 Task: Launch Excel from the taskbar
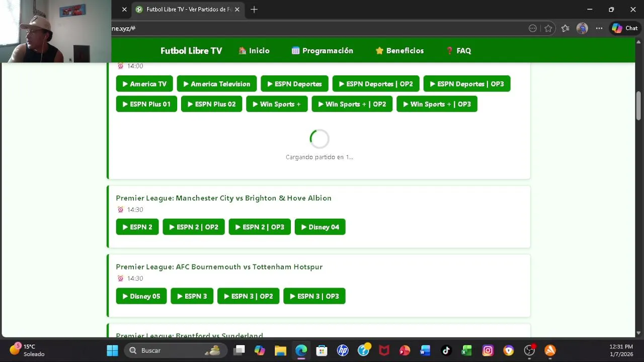[466, 350]
